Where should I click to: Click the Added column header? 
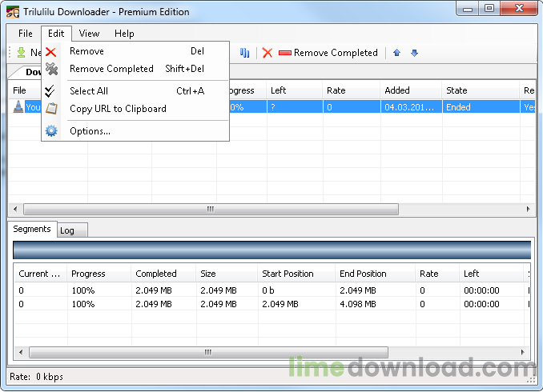click(411, 90)
